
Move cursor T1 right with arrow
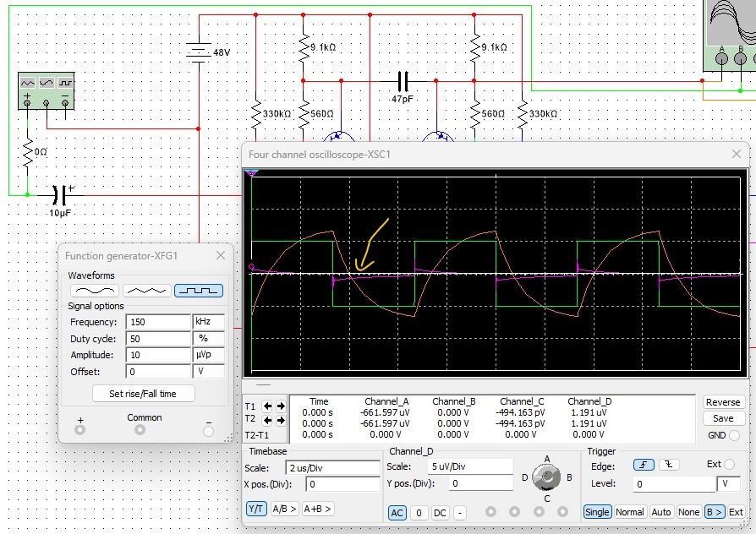coord(281,406)
